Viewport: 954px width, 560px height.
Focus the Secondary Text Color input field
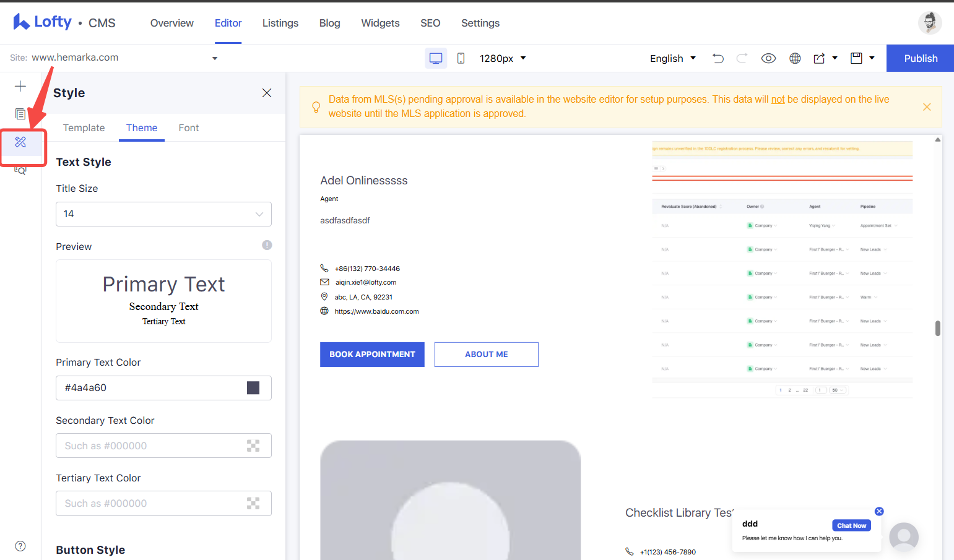163,446
